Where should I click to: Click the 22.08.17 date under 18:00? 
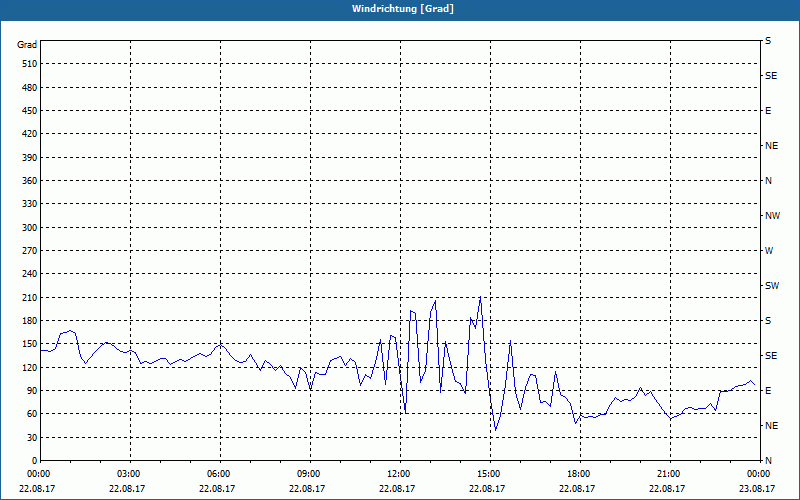click(577, 489)
